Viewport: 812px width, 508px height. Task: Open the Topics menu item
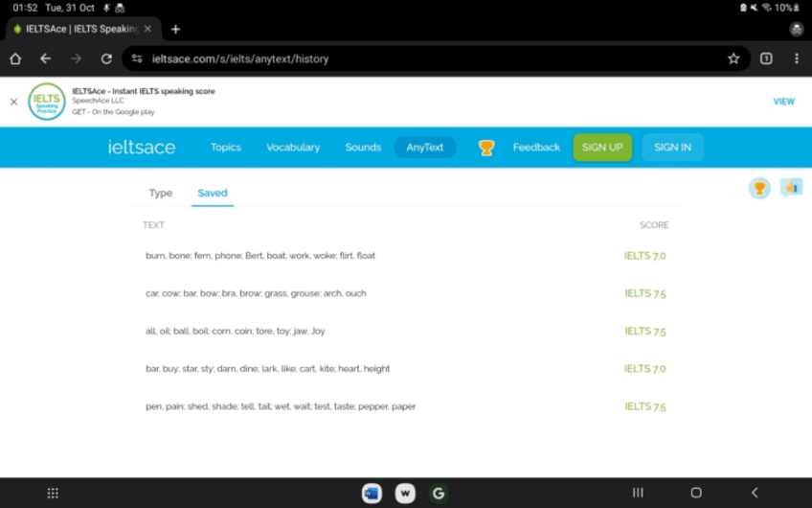tap(226, 148)
